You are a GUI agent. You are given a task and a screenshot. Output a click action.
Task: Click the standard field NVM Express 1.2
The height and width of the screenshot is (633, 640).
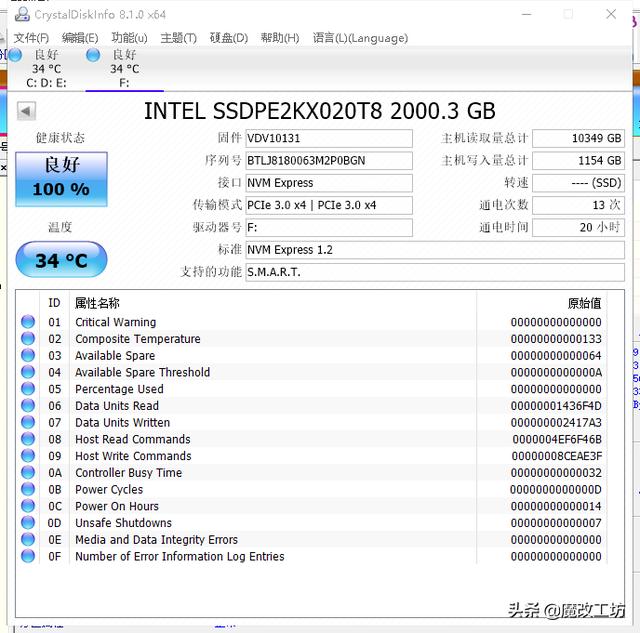pyautogui.click(x=435, y=250)
